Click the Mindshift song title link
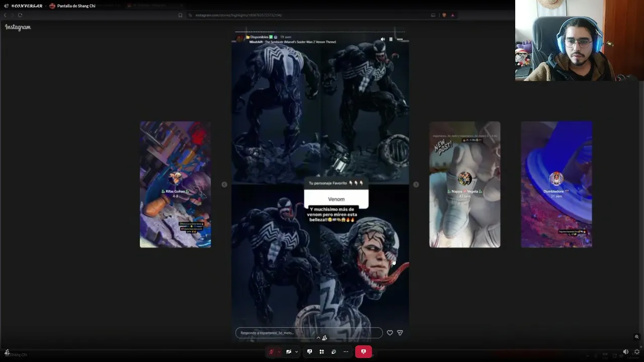This screenshot has height=362, width=644. pos(293,42)
